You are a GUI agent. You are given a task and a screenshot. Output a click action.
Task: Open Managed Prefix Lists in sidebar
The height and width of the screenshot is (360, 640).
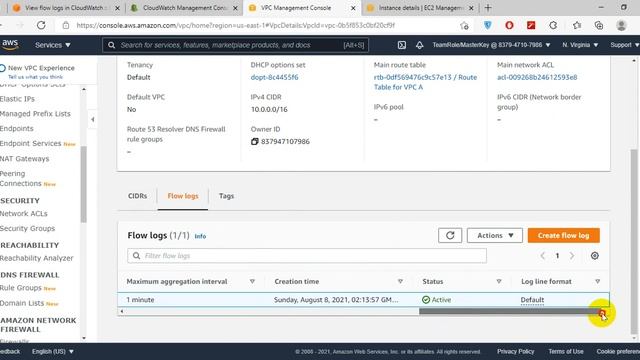[x=35, y=113]
